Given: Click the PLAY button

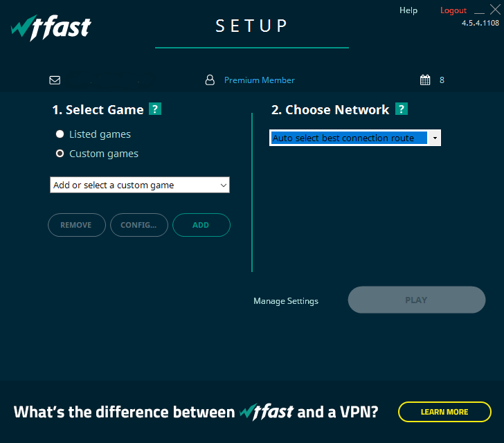Looking at the screenshot, I should click(x=417, y=300).
